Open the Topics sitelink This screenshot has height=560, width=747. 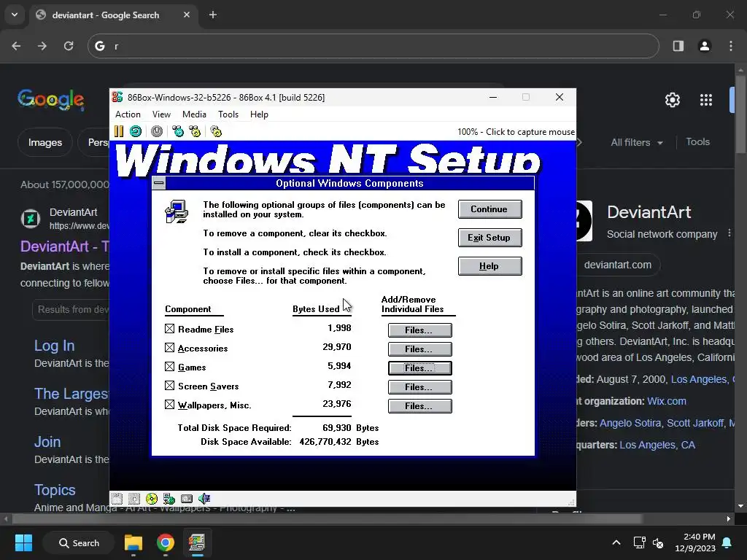tap(55, 490)
